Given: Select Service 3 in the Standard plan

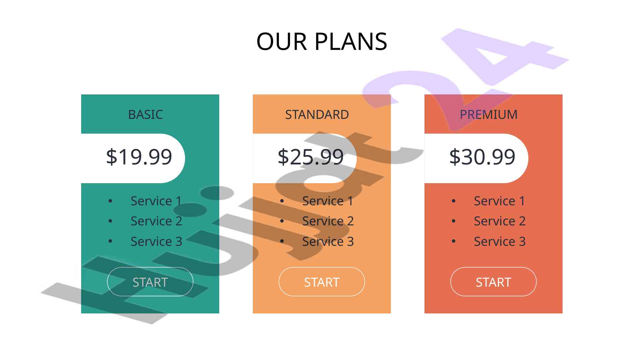Looking at the screenshot, I should (328, 241).
